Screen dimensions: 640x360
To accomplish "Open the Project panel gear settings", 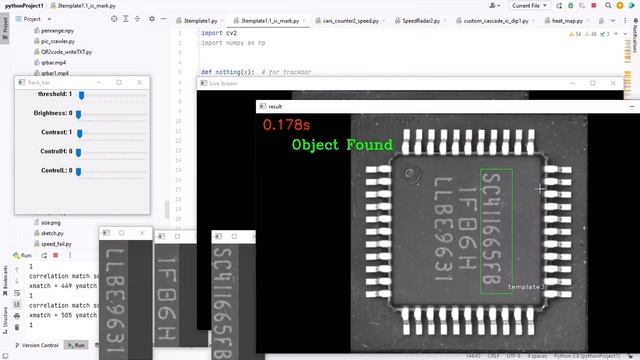I will click(x=152, y=19).
